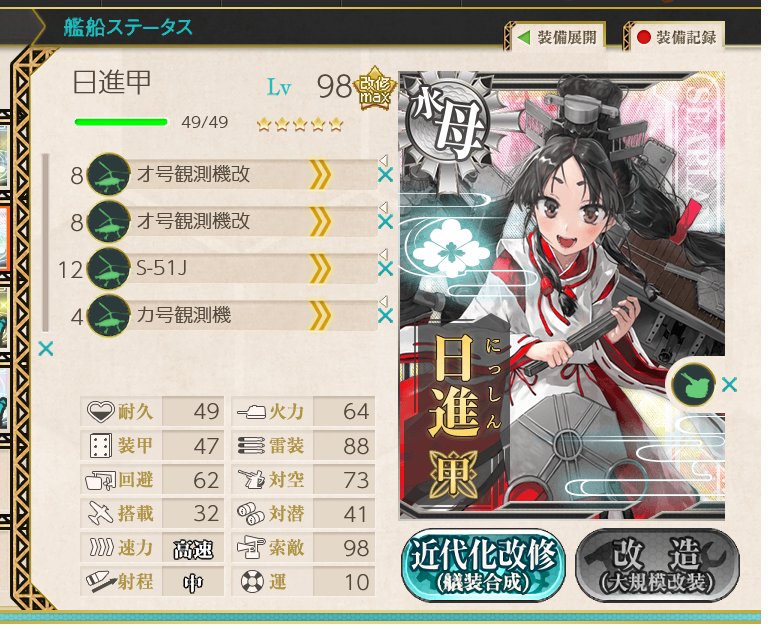Expand the S-51J slot chevron arrows

coord(320,269)
